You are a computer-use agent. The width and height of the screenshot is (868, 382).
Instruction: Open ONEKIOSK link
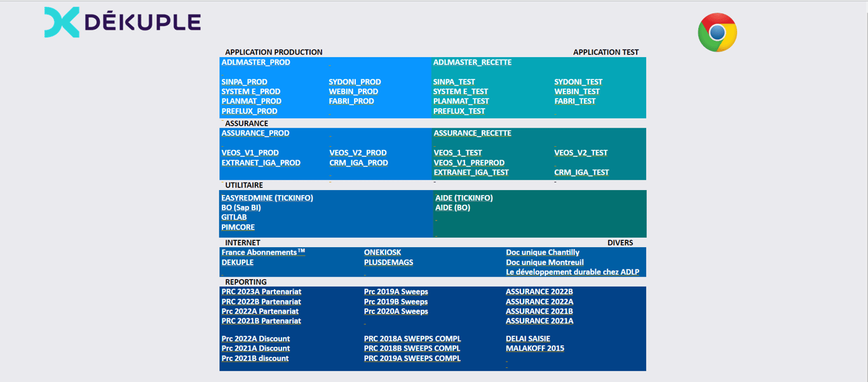(383, 252)
